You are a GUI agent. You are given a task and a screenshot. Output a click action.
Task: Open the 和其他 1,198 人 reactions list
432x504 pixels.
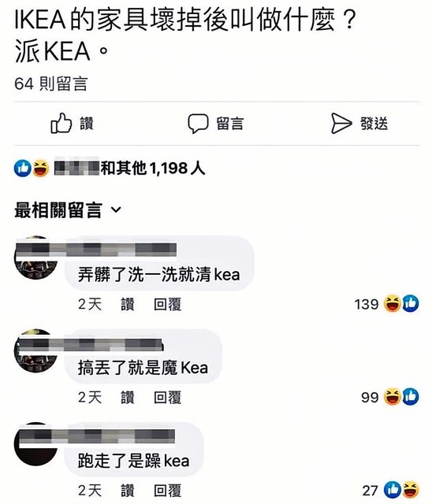pos(152,168)
